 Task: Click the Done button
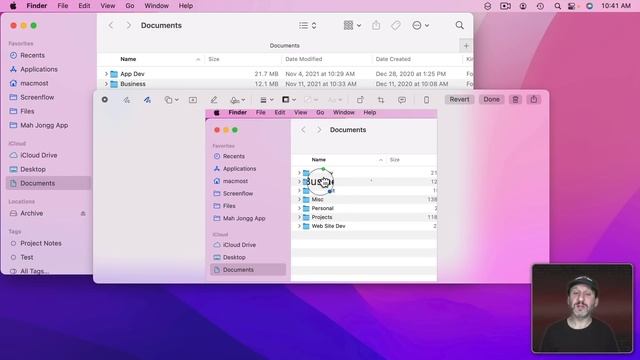[491, 100]
